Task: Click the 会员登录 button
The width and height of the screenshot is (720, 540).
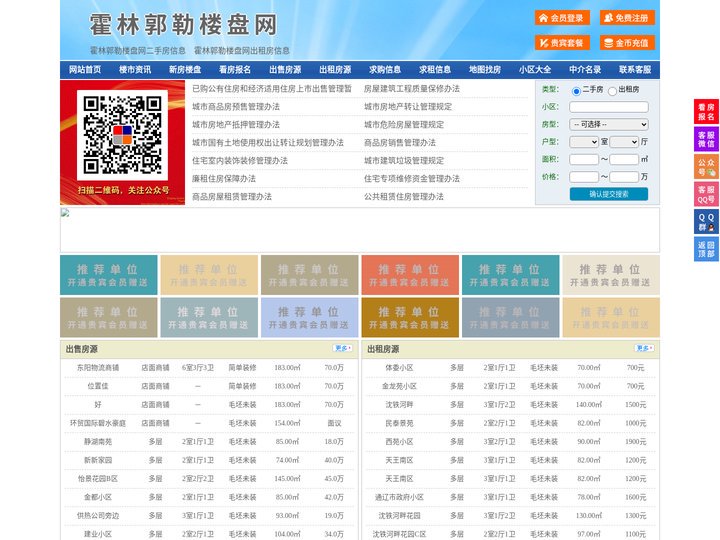Action: click(x=562, y=18)
